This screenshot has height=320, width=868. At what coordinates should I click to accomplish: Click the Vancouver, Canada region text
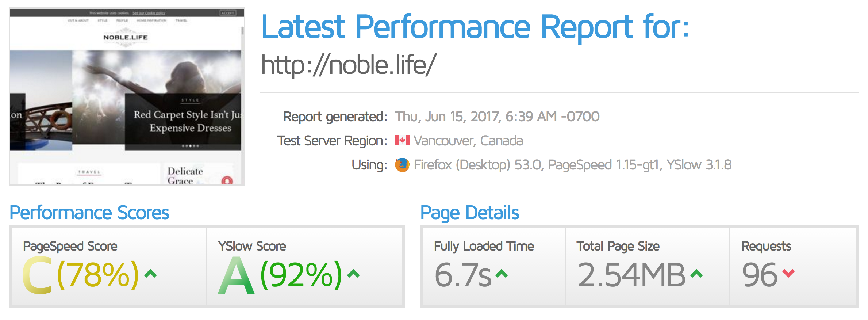468,141
